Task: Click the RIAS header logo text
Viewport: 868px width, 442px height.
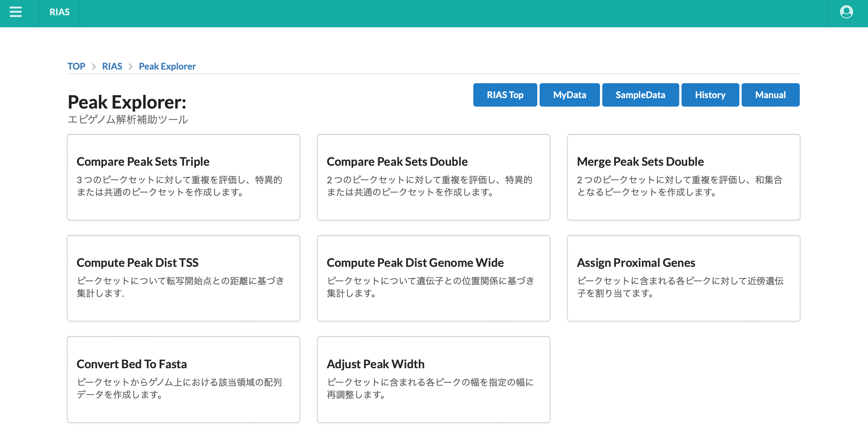Action: 59,12
